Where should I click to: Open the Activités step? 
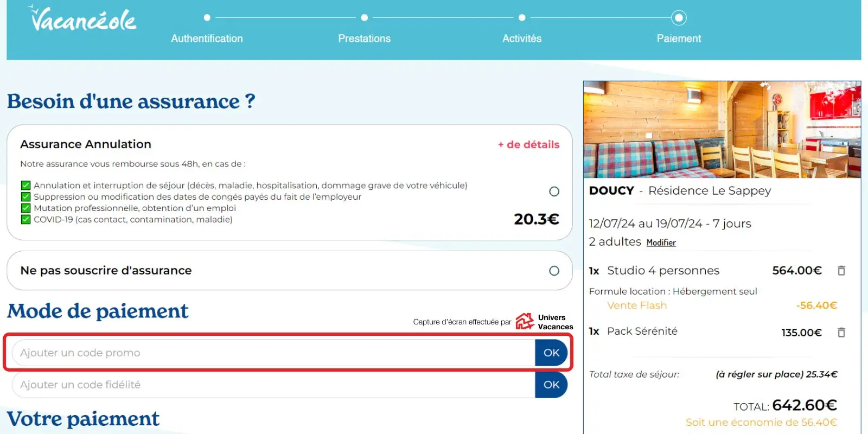[521, 39]
